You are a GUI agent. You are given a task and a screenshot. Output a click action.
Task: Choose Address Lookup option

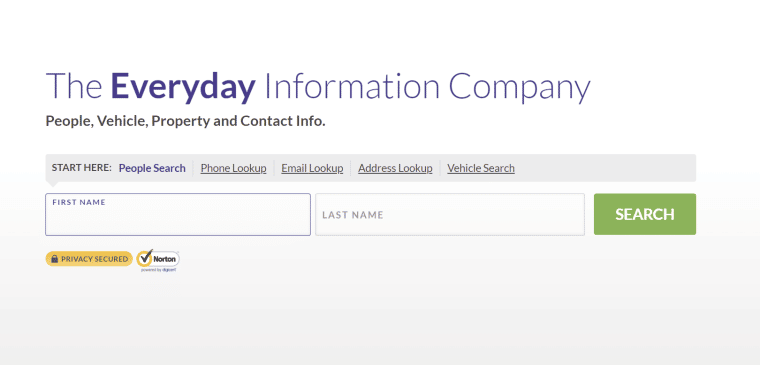395,168
